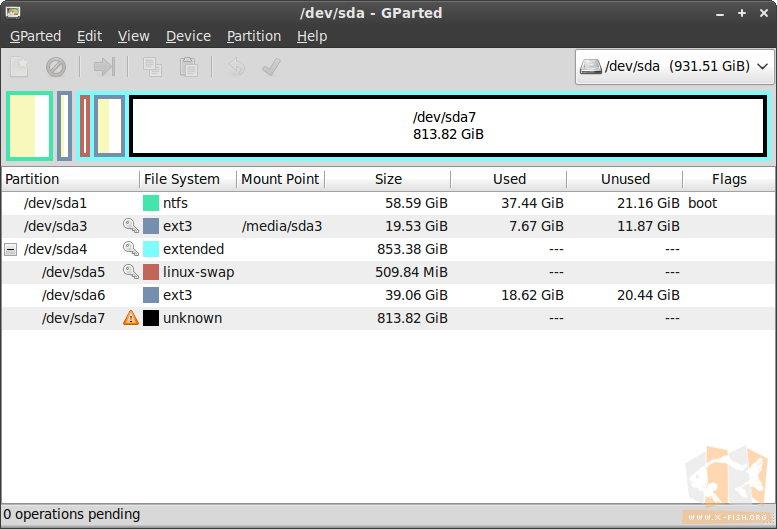Image resolution: width=777 pixels, height=529 pixels.
Task: Click the green ntfs color swatch
Action: (x=151, y=203)
